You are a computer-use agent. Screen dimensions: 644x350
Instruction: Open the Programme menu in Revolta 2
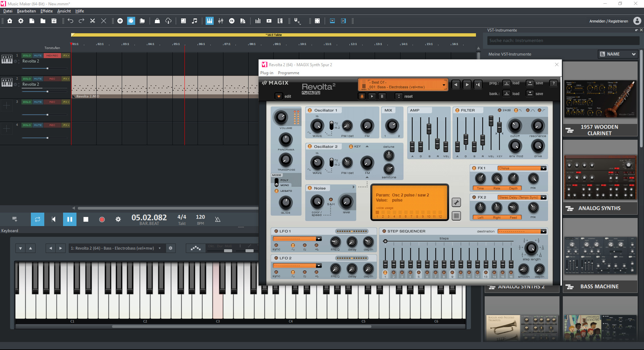click(288, 73)
